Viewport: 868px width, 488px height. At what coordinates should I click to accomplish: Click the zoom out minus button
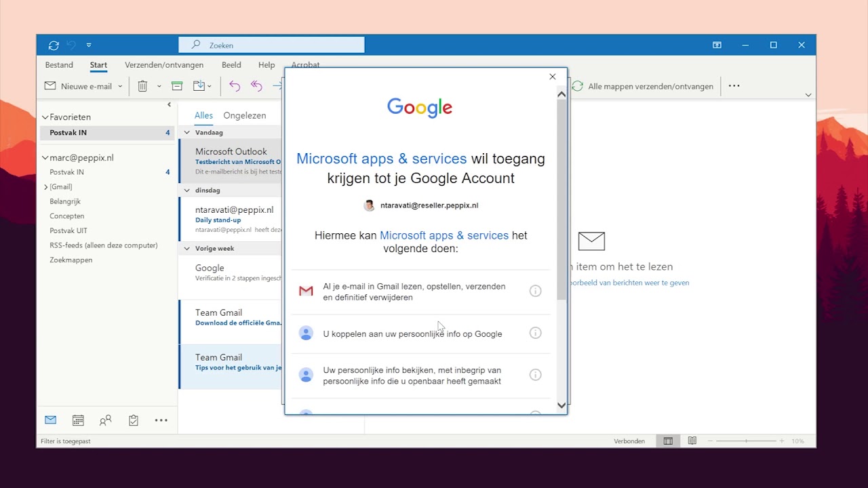point(710,441)
